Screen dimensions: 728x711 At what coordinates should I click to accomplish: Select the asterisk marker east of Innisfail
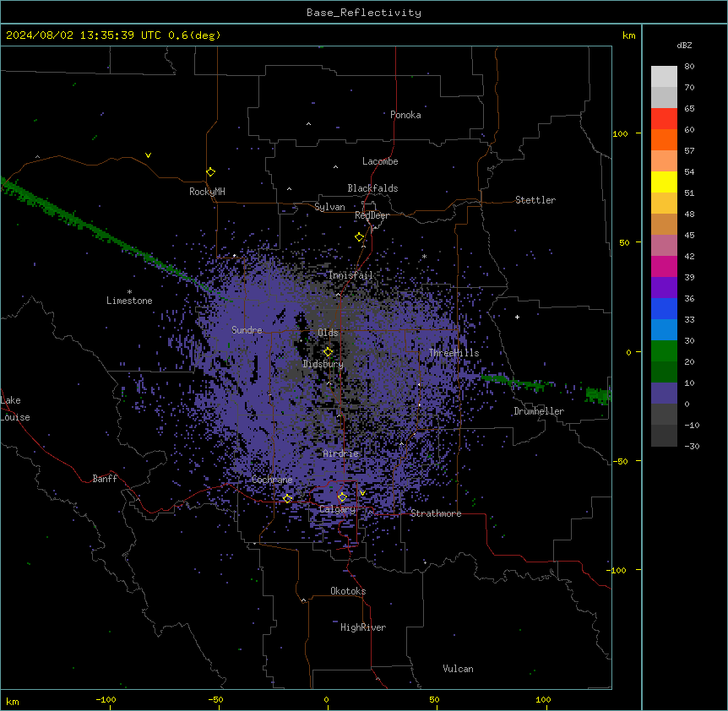point(424,257)
